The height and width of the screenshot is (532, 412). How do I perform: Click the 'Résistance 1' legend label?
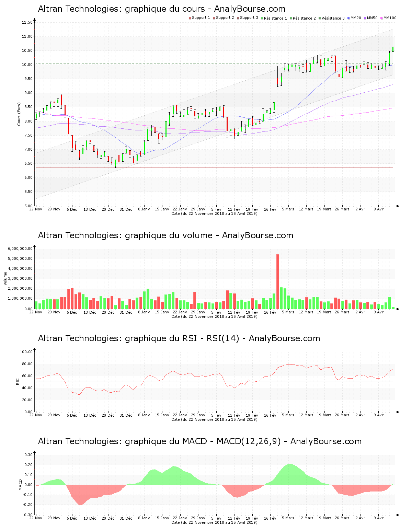click(x=275, y=18)
